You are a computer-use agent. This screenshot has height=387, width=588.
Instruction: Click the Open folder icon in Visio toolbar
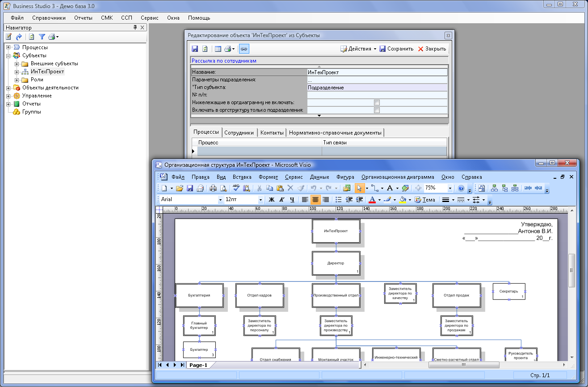[180, 188]
